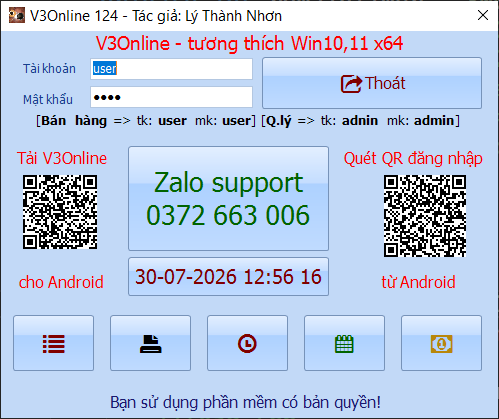This screenshot has width=499, height=419.
Task: Click the 'cho Android' text
Action: coord(61,282)
